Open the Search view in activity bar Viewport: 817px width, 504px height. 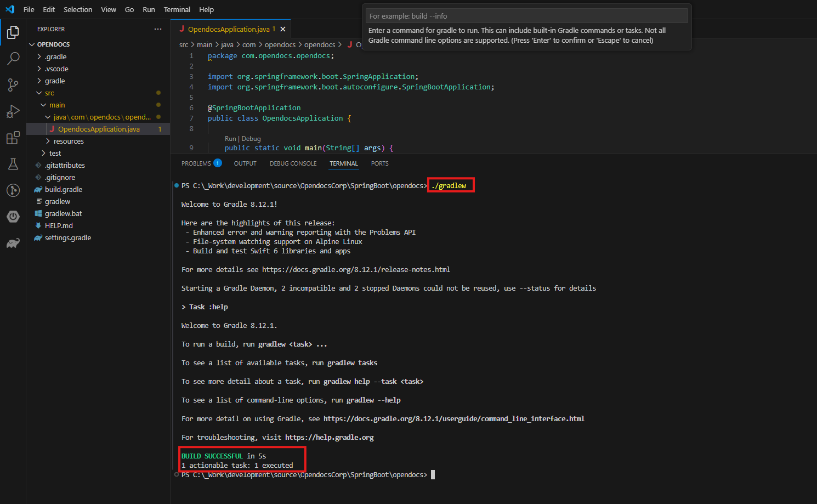click(x=13, y=58)
